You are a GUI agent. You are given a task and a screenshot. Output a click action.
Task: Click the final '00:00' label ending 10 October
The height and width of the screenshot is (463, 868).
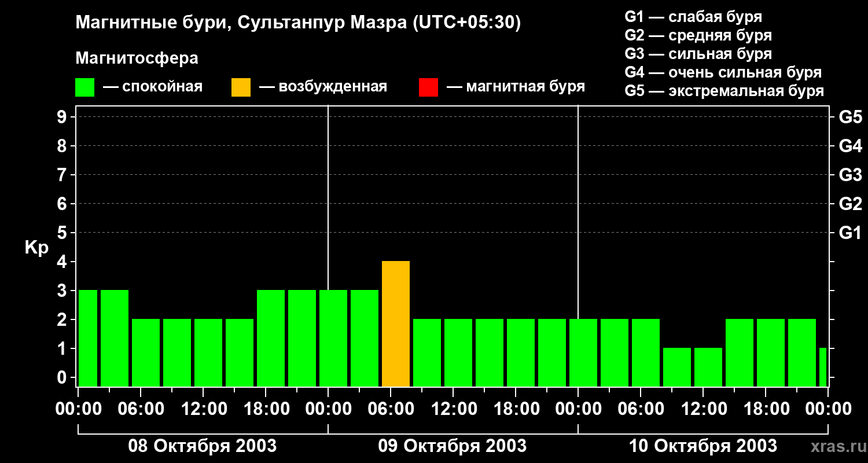[x=828, y=409]
